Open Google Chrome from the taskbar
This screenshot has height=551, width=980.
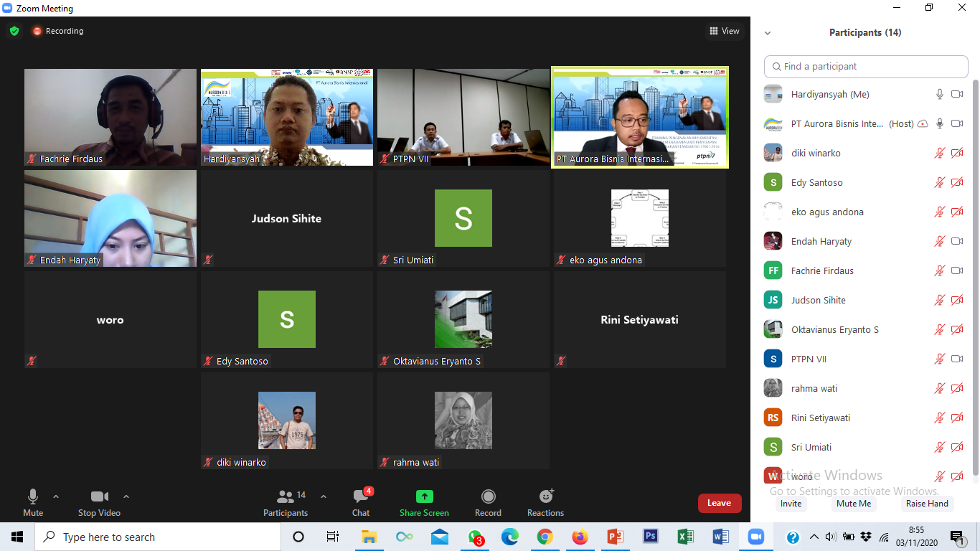click(545, 537)
